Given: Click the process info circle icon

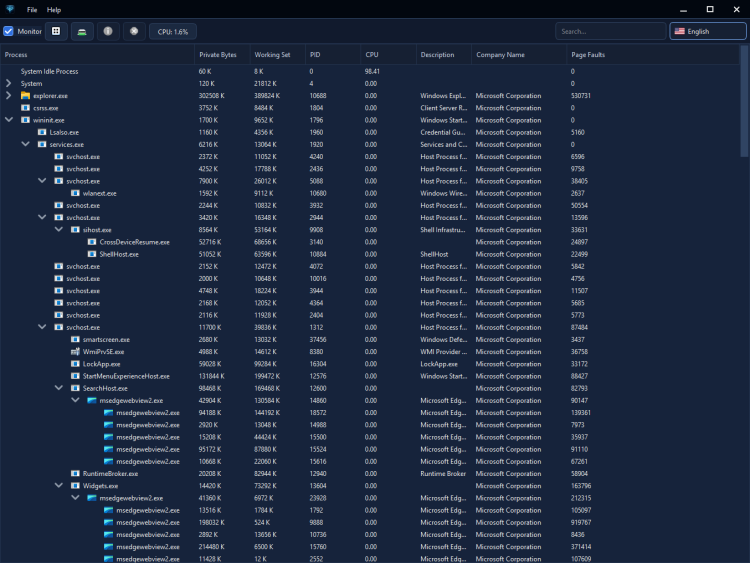Looking at the screenshot, I should (108, 31).
